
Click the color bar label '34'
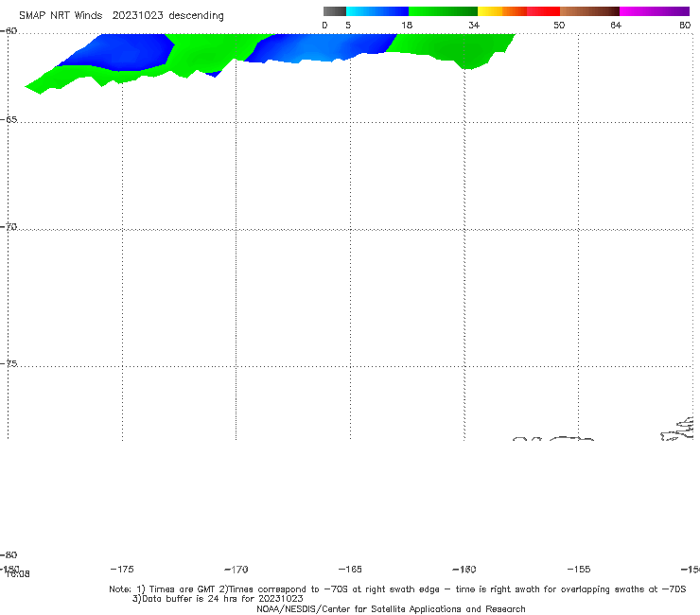(474, 25)
